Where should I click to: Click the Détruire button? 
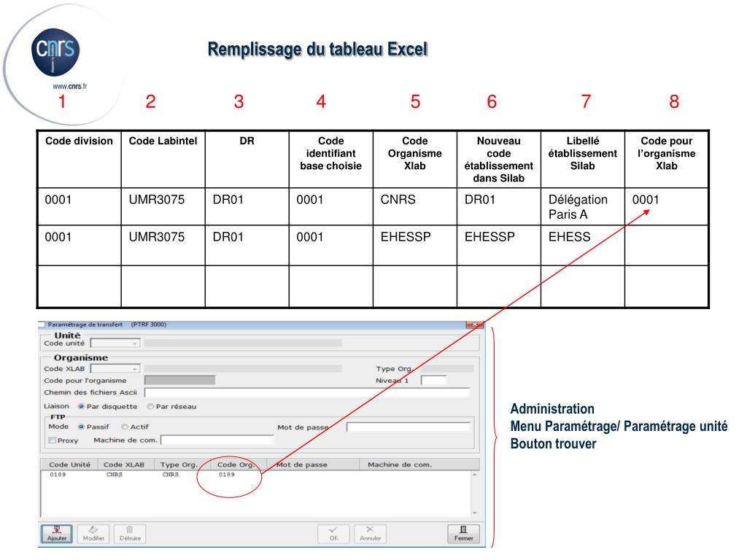(x=130, y=533)
